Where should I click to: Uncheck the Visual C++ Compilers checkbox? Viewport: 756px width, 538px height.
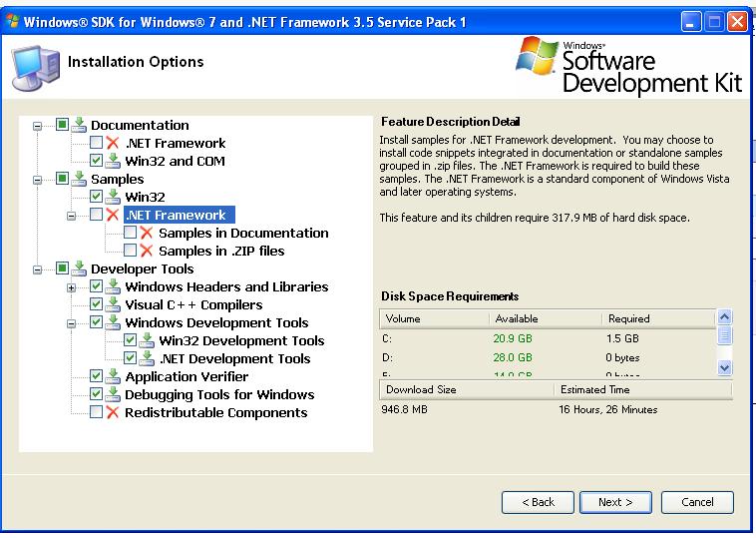coord(96,304)
